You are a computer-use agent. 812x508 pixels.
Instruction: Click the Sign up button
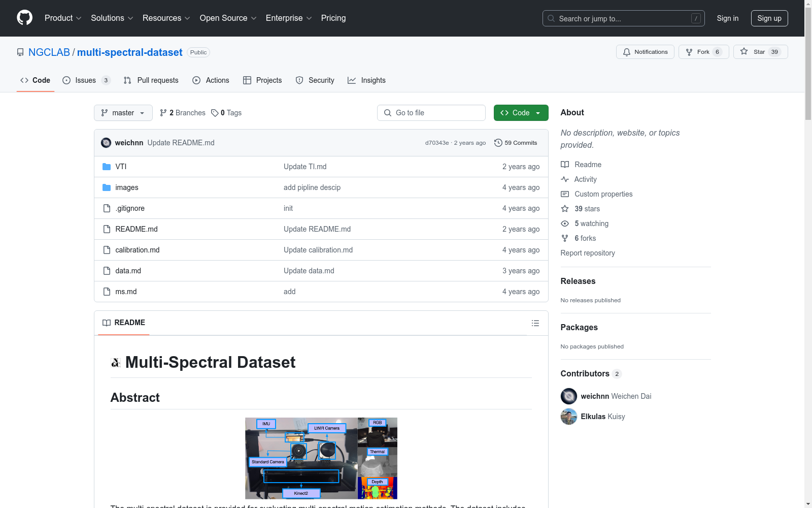click(769, 18)
